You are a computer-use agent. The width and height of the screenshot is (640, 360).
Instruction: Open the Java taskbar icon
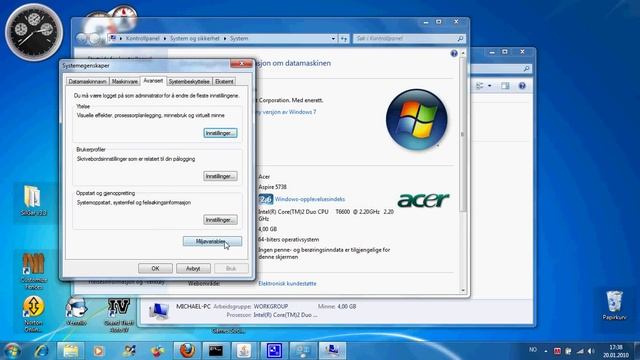[x=244, y=351]
